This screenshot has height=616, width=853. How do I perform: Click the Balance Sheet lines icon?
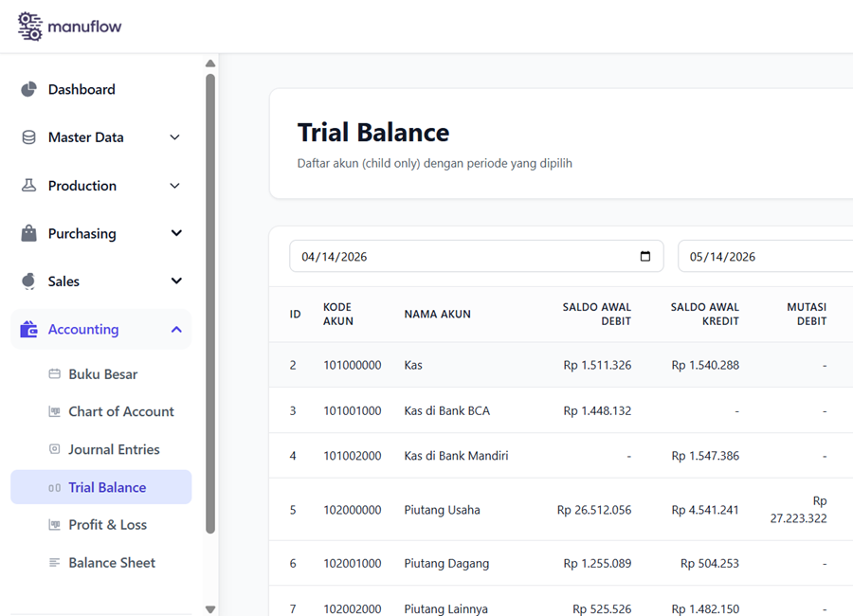[54, 562]
